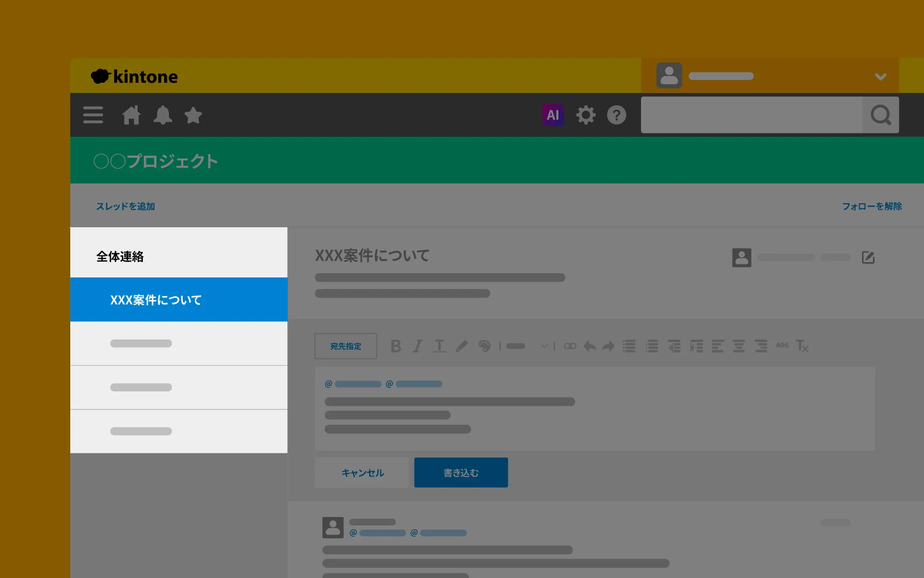The height and width of the screenshot is (578, 924).
Task: Click the thread edit pencil icon
Action: (868, 257)
